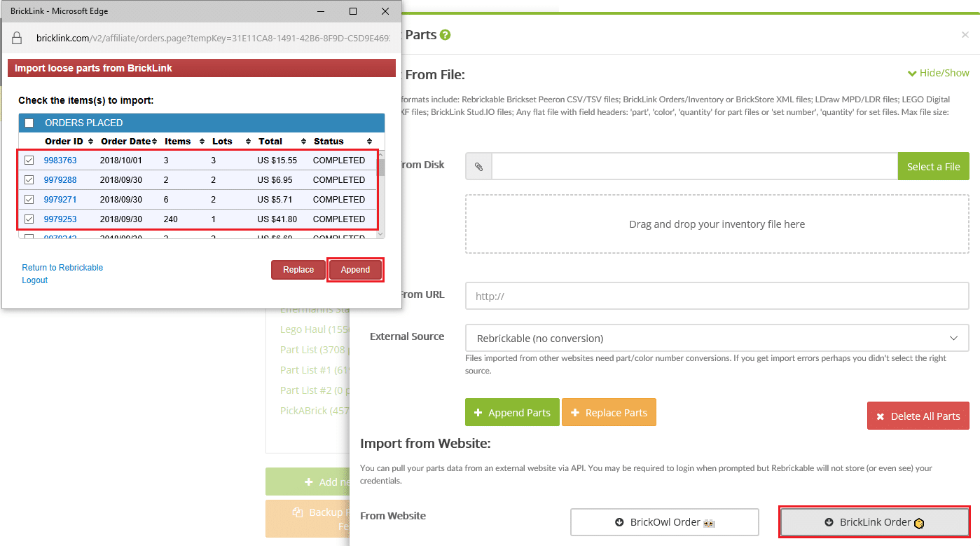The height and width of the screenshot is (546, 980).
Task: Click the orders table vertical scrollbar
Action: 382,194
